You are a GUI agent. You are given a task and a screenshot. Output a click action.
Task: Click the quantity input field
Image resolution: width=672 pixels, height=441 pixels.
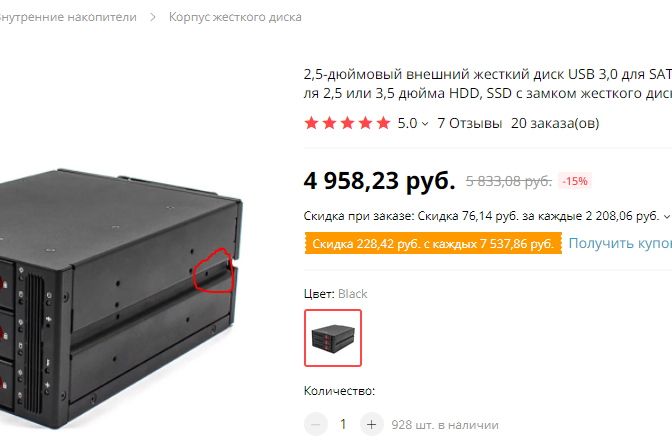[343, 424]
